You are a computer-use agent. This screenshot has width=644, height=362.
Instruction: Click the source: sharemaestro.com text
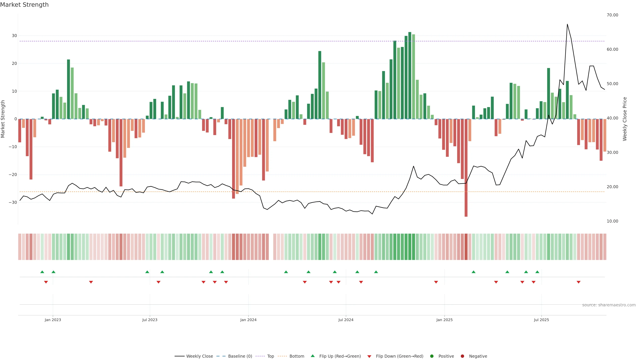pos(609,305)
